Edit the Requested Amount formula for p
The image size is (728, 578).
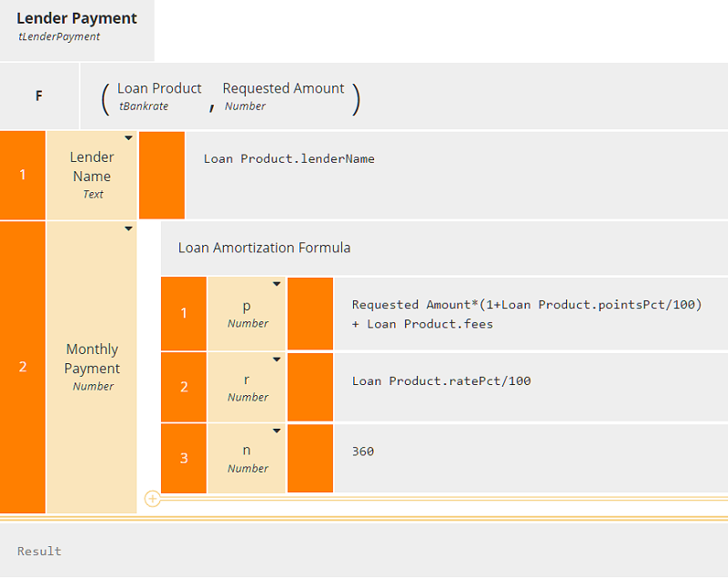coord(526,314)
